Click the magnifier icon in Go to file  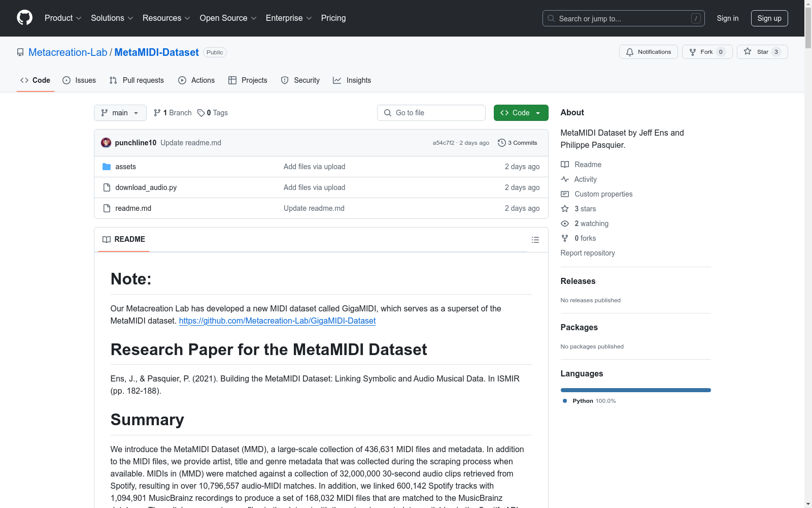click(388, 113)
